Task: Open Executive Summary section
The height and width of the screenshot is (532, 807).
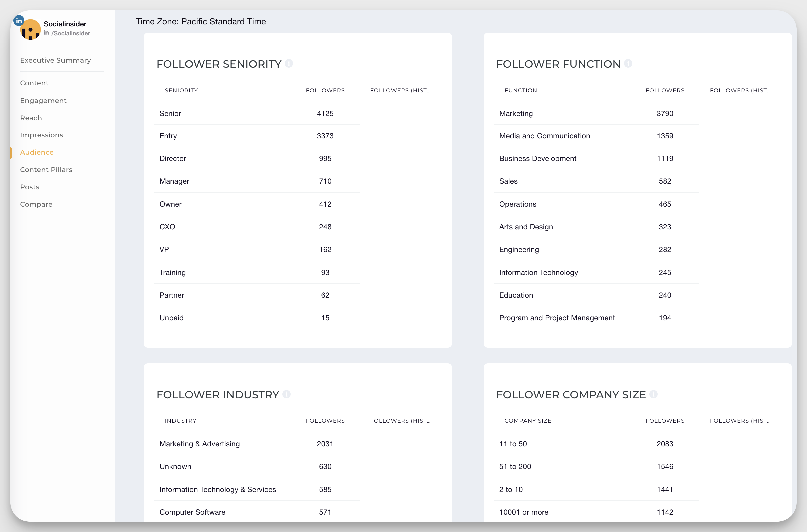Action: point(55,60)
